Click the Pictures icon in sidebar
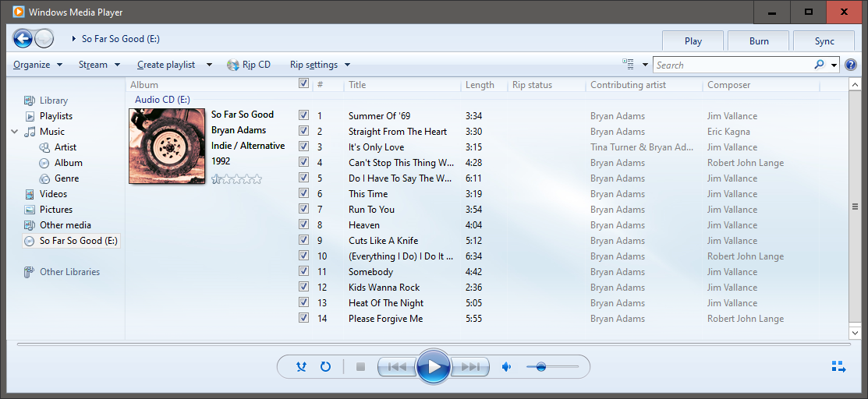This screenshot has height=399, width=868. coord(30,209)
